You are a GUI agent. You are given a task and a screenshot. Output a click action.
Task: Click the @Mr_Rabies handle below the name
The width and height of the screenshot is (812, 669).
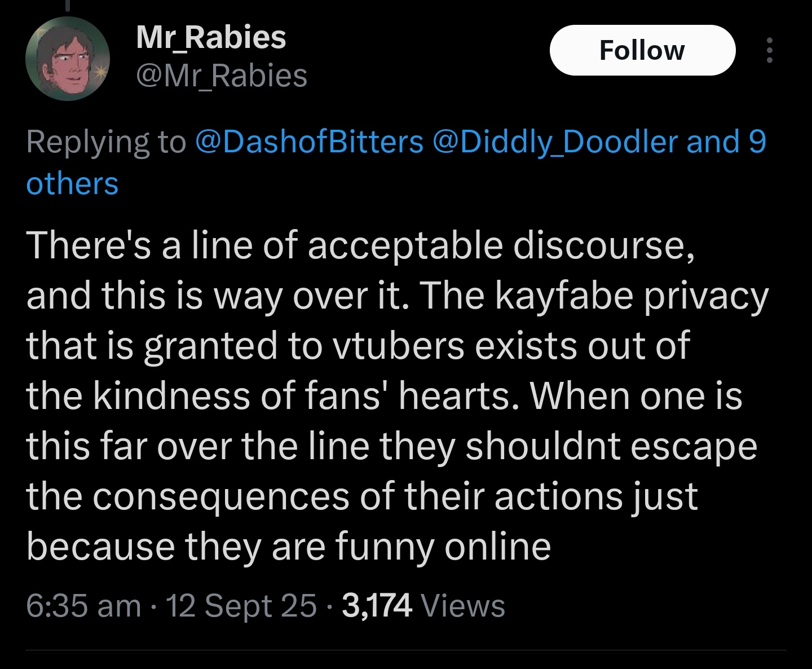tap(222, 76)
